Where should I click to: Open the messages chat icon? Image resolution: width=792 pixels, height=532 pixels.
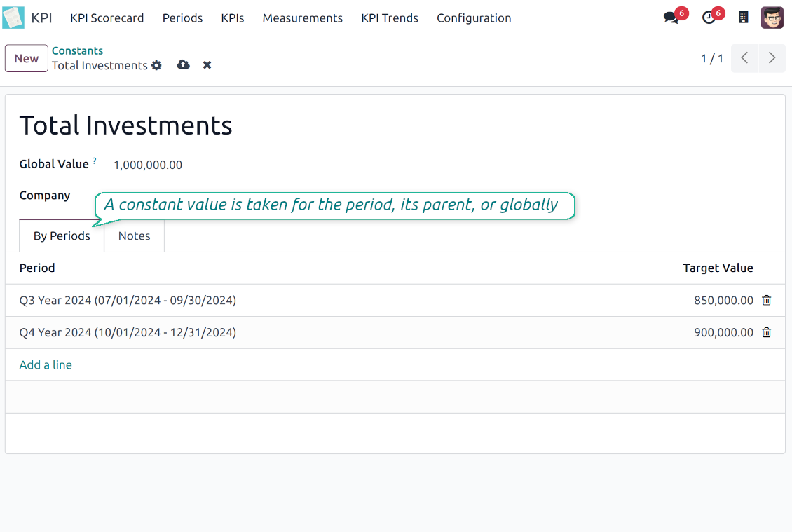(x=671, y=18)
